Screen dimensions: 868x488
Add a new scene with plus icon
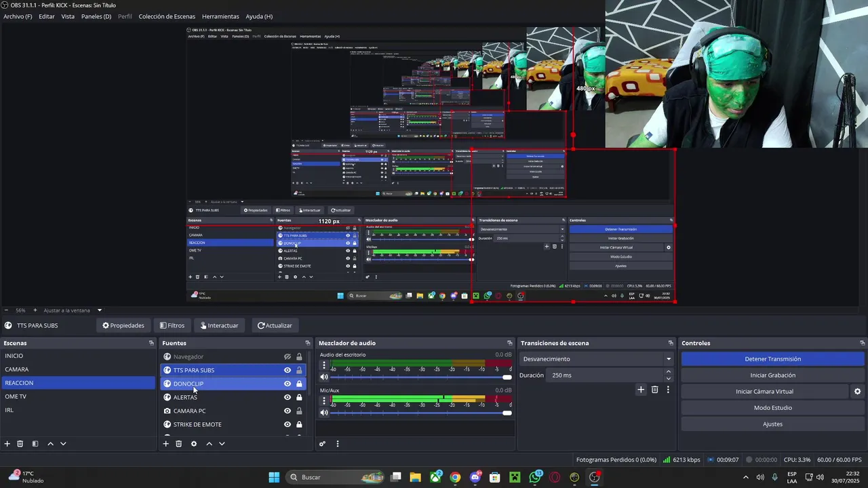(7, 444)
